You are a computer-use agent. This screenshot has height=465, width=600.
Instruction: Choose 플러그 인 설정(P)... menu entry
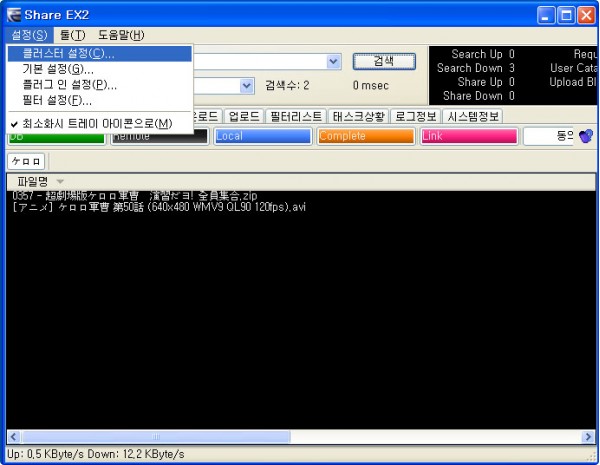(99, 85)
